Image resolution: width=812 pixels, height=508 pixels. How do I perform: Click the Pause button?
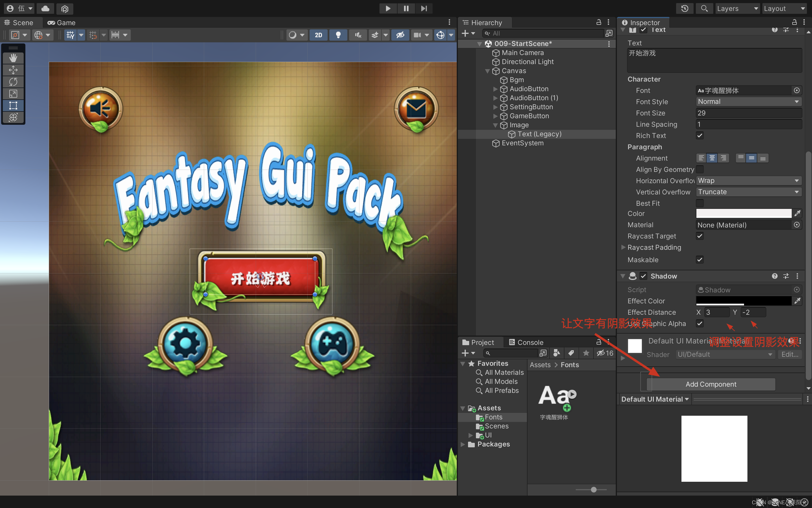point(406,8)
